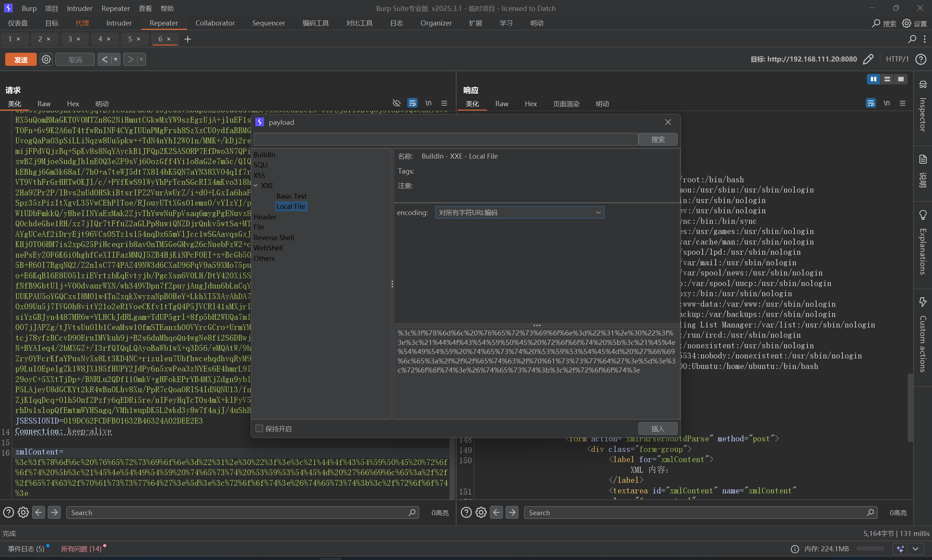Click the edit target pencil icon
Viewport: 932px width, 560px height.
(868, 59)
